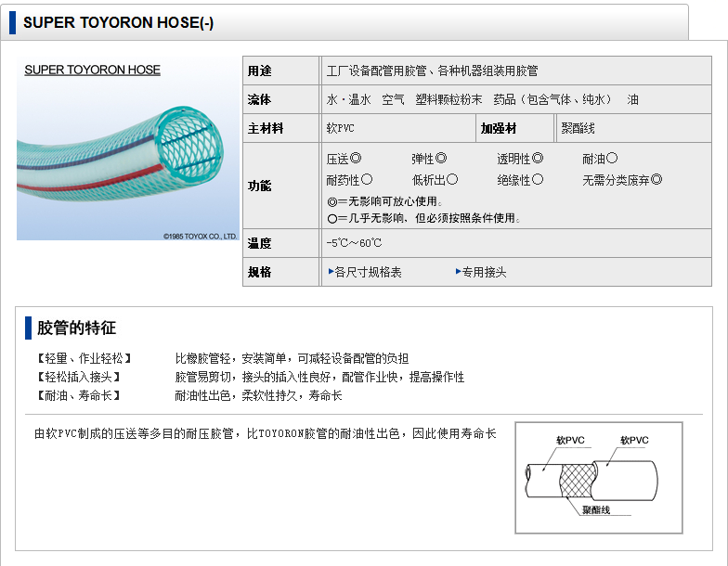Screen dimensions: 728x566
Task: Click the 聚酯线 label in the diagram
Action: (596, 510)
